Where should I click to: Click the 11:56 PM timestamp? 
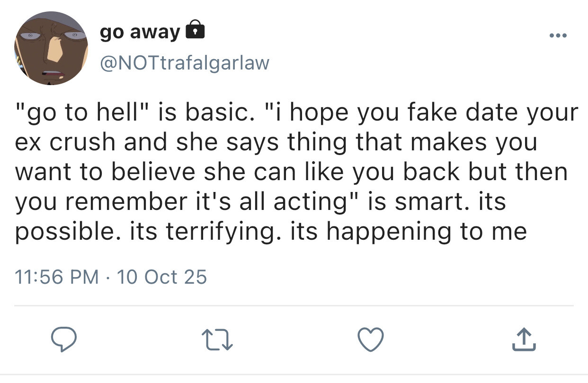coord(57,277)
